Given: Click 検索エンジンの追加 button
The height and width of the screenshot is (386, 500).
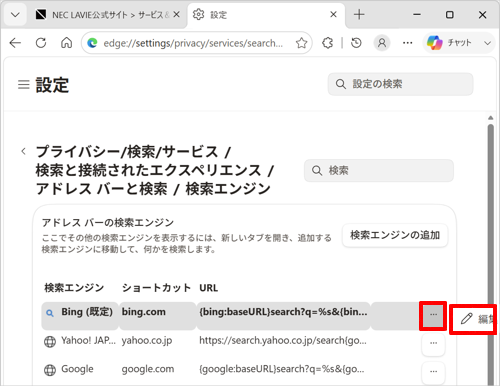Looking at the screenshot, I should (395, 235).
